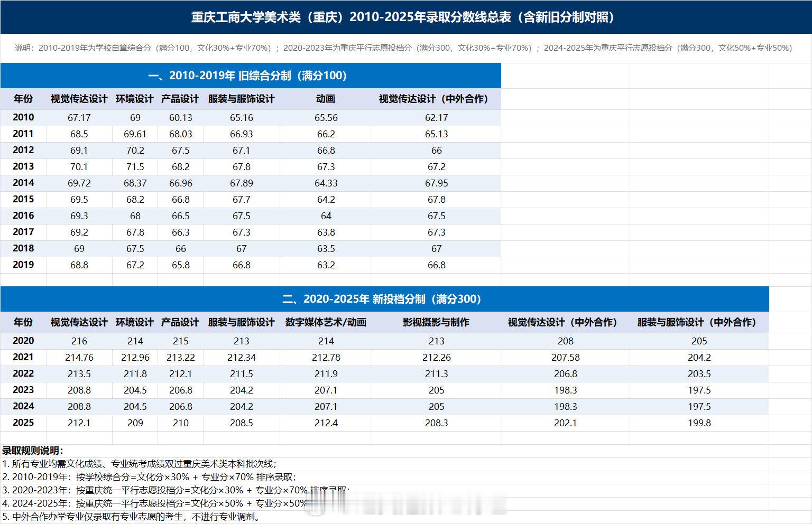Click the 数字媒体艺术/动画 column header
The width and height of the screenshot is (812, 524).
point(326,322)
